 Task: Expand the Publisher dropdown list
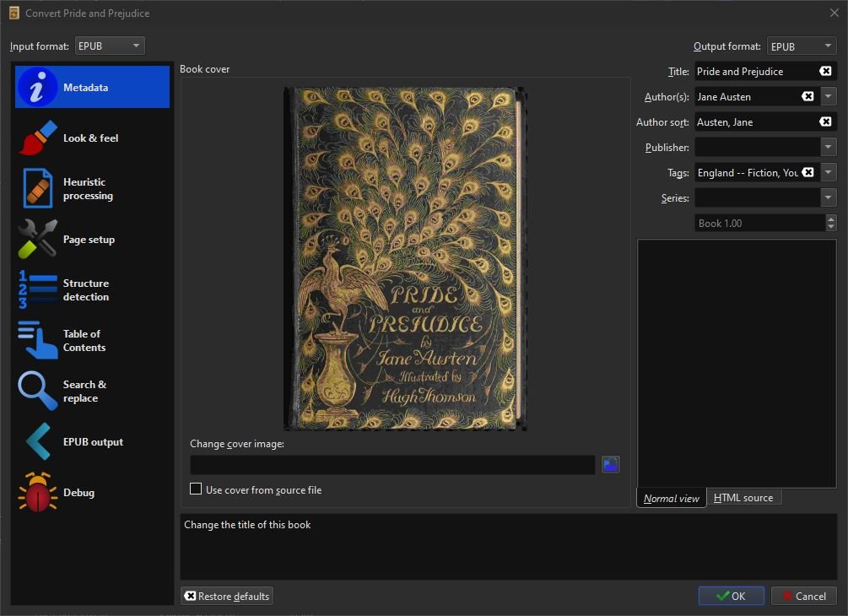pyautogui.click(x=828, y=148)
